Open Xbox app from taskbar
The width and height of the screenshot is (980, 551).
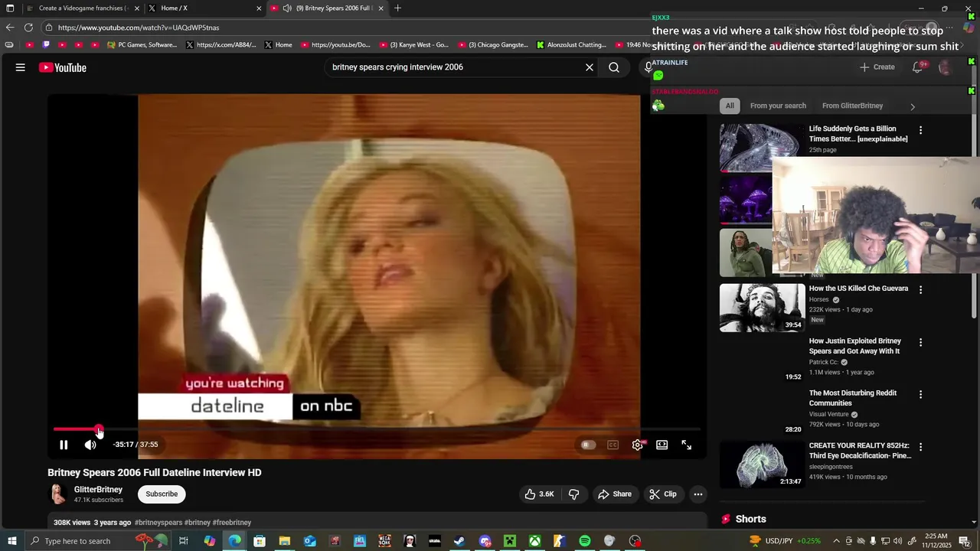(534, 541)
